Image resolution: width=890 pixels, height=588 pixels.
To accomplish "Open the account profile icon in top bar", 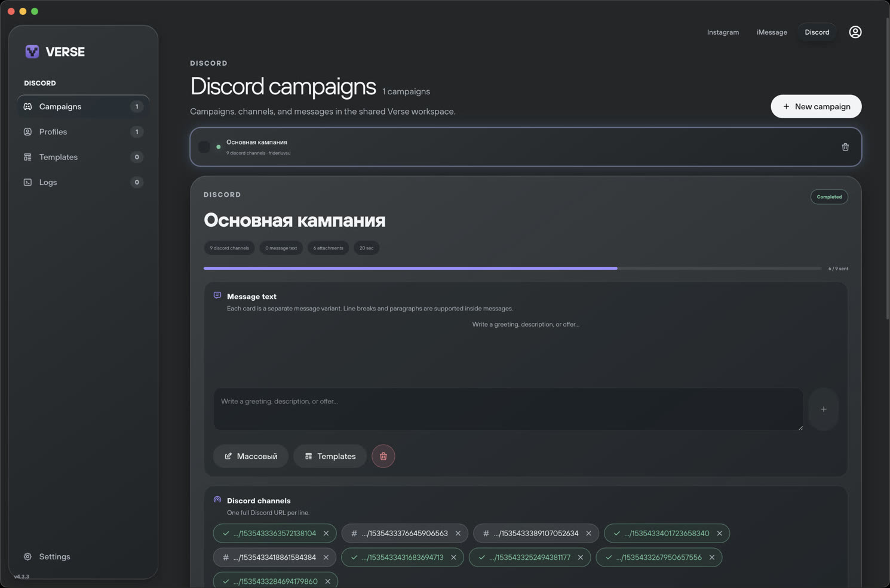I will (x=855, y=32).
